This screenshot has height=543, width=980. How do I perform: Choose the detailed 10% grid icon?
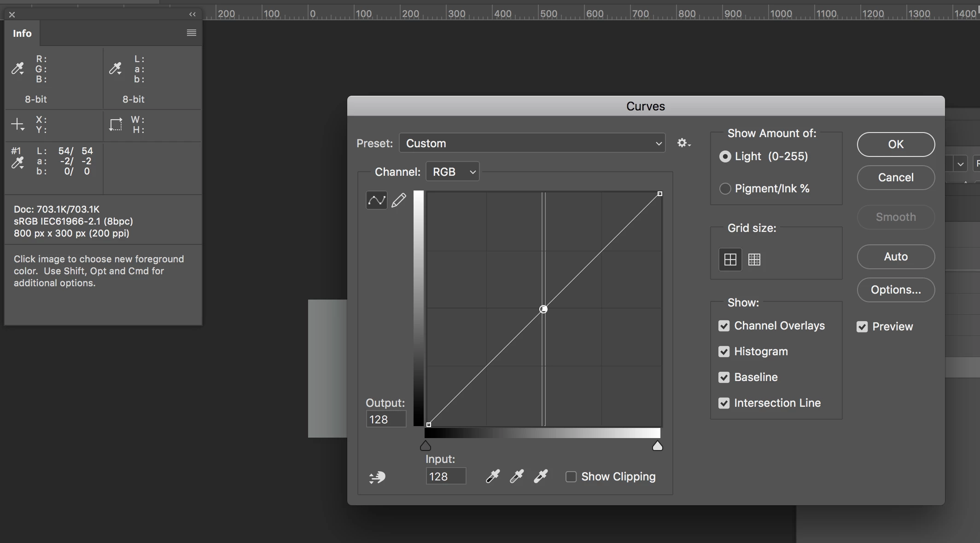coord(754,260)
